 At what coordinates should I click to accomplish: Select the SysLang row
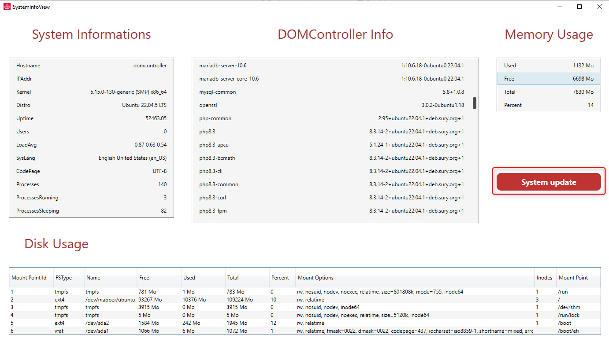(92, 158)
